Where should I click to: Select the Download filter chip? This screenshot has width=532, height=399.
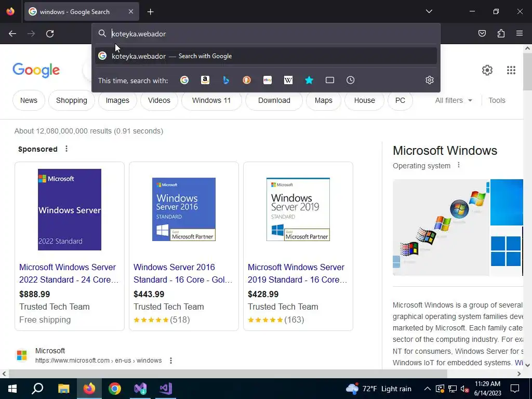click(274, 100)
